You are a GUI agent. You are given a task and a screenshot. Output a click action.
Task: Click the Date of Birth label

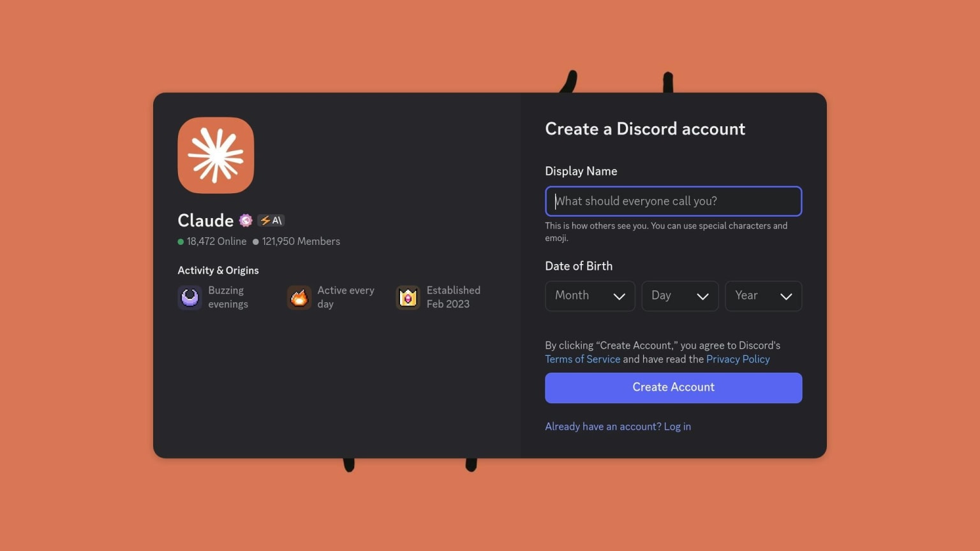579,266
